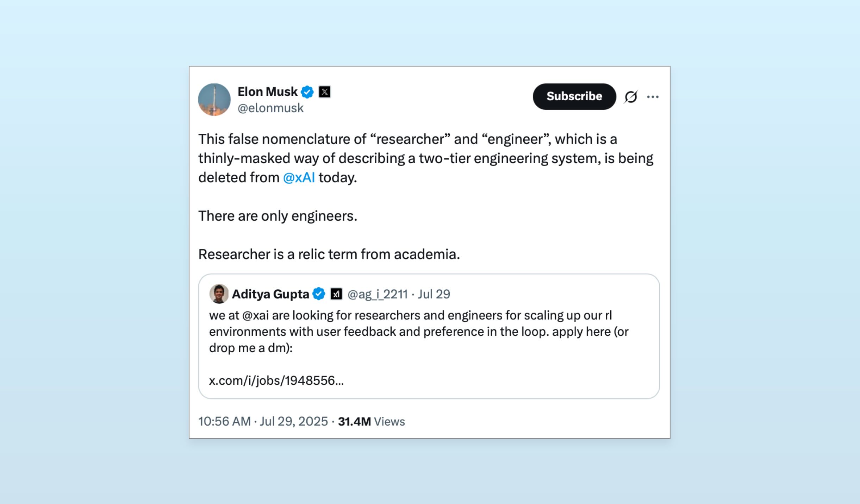Click the @elonmusk handle
860x504 pixels.
tap(270, 108)
